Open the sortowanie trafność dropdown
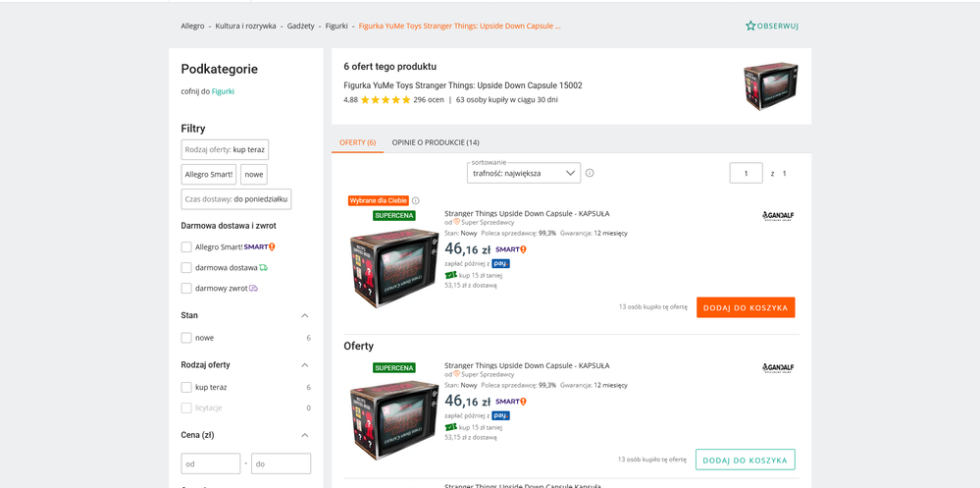The width and height of the screenshot is (980, 488). tap(524, 173)
